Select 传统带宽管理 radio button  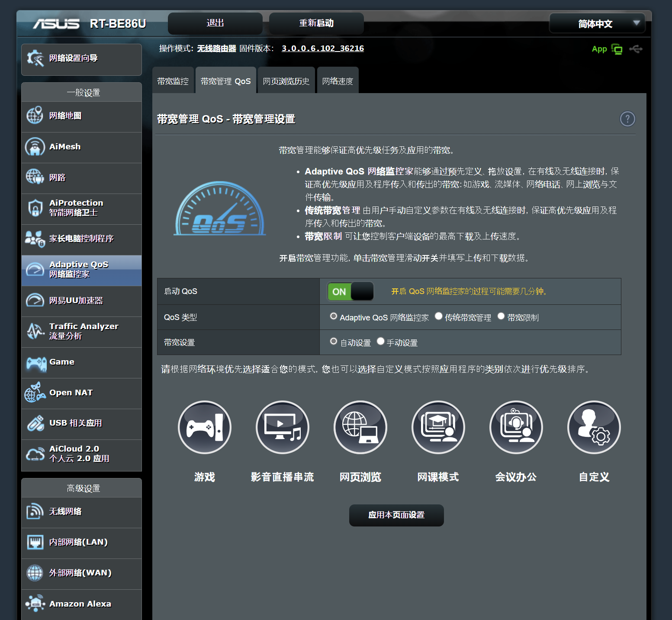(438, 316)
